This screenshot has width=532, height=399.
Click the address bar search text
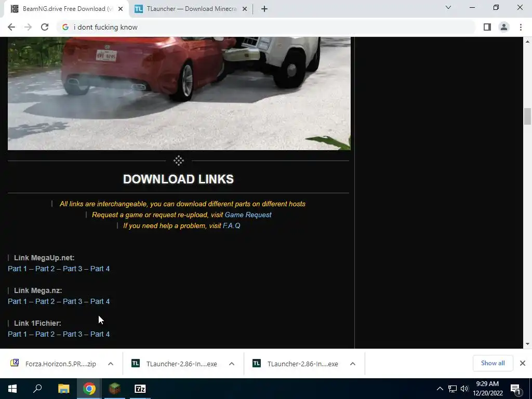105,27
